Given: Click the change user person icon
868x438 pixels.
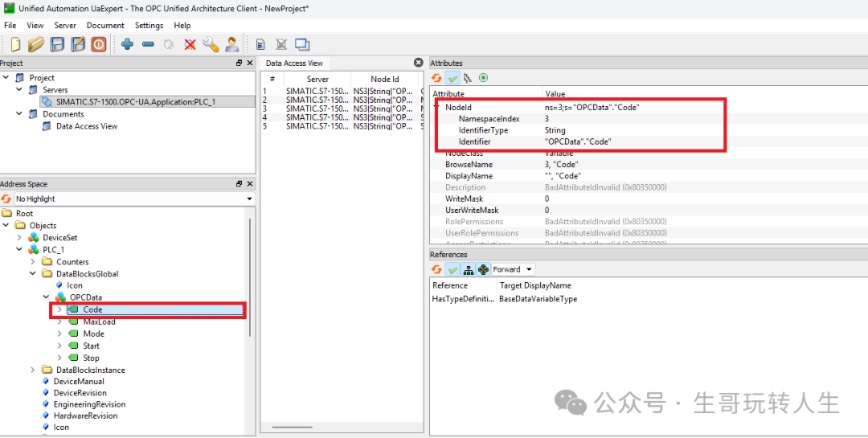Looking at the screenshot, I should pyautogui.click(x=231, y=43).
